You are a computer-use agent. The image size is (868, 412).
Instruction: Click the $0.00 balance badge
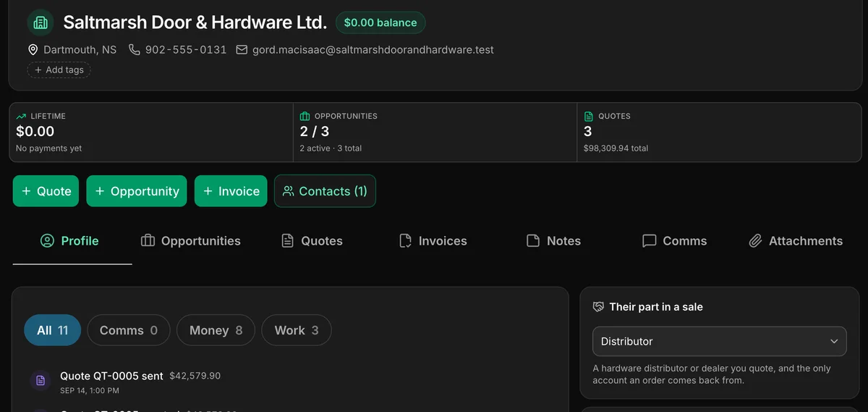380,22
